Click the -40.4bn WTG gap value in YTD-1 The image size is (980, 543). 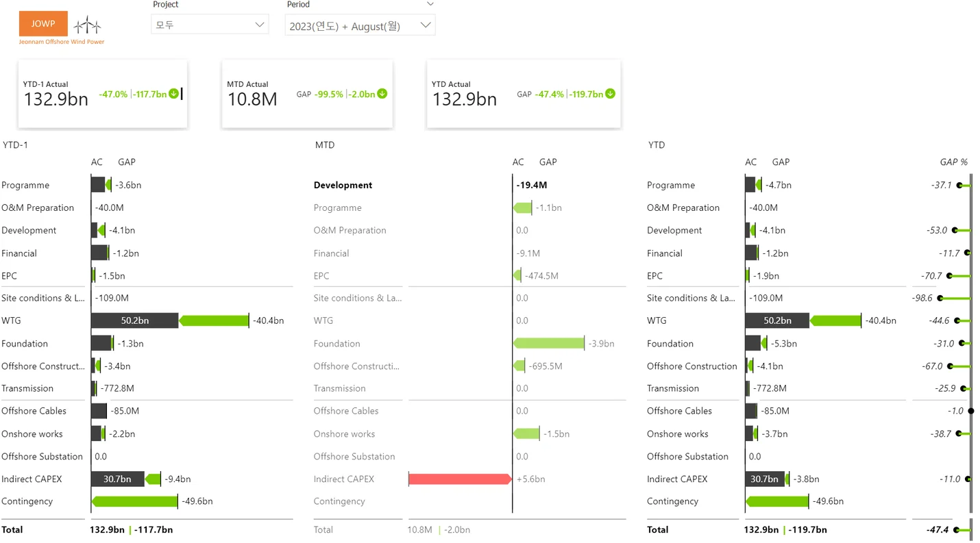[x=268, y=320]
